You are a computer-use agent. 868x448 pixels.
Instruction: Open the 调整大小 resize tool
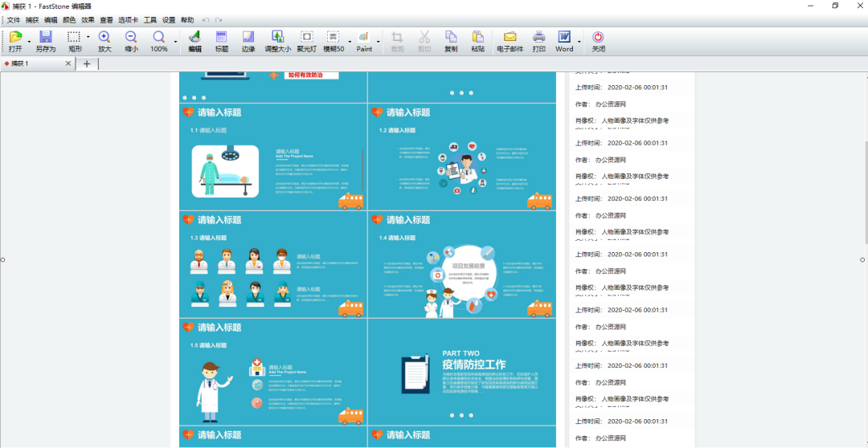click(277, 42)
